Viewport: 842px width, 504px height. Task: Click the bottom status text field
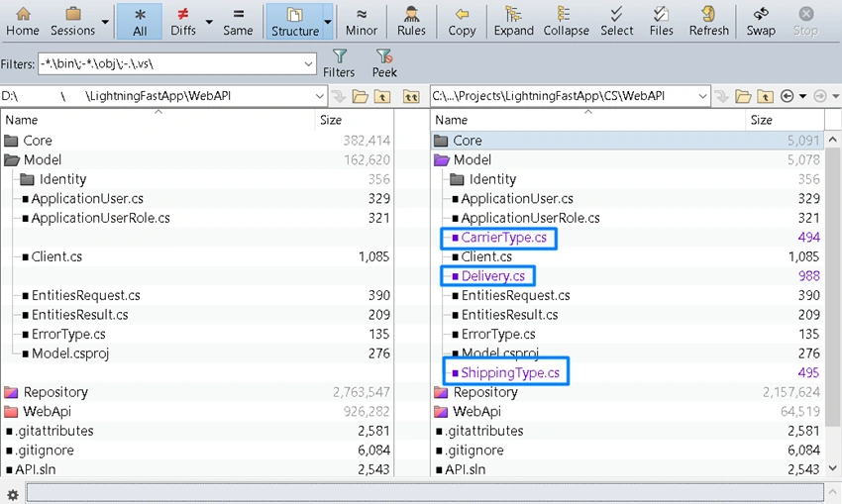click(x=425, y=493)
